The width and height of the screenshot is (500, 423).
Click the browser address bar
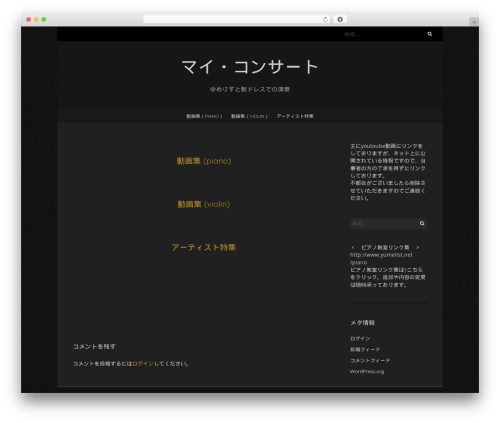coord(237,19)
